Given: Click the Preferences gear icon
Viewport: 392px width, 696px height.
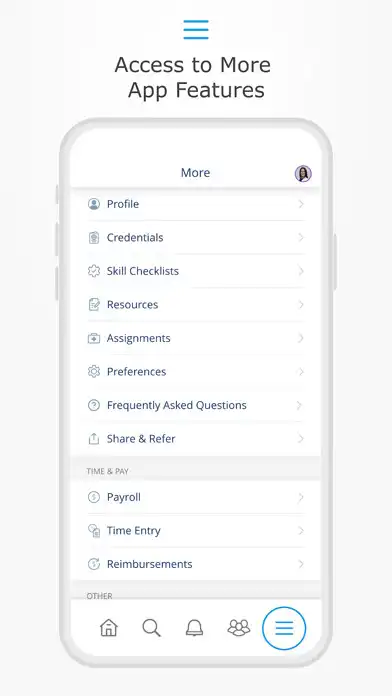Looking at the screenshot, I should click(x=94, y=372).
